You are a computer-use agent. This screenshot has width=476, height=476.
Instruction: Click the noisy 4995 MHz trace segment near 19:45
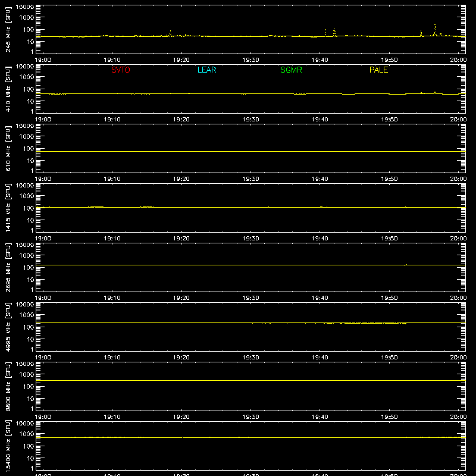coord(364,323)
